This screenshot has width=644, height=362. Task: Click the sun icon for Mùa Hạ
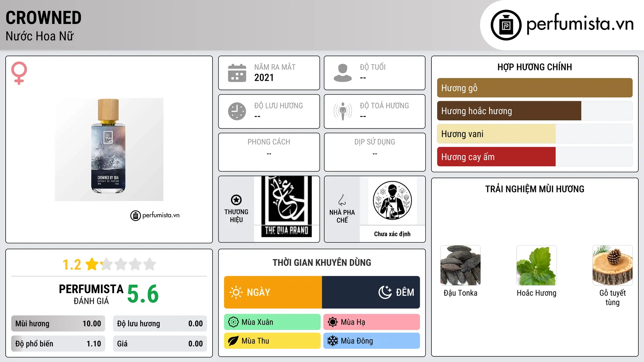[x=333, y=322]
